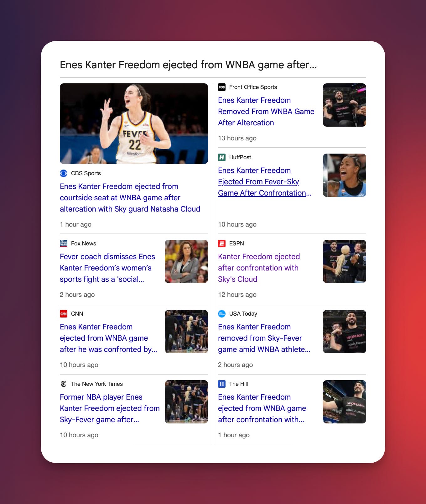Click the '12 hours ago' timestamp under ESPN
Viewport: 426px width, 504px height.
(x=237, y=295)
